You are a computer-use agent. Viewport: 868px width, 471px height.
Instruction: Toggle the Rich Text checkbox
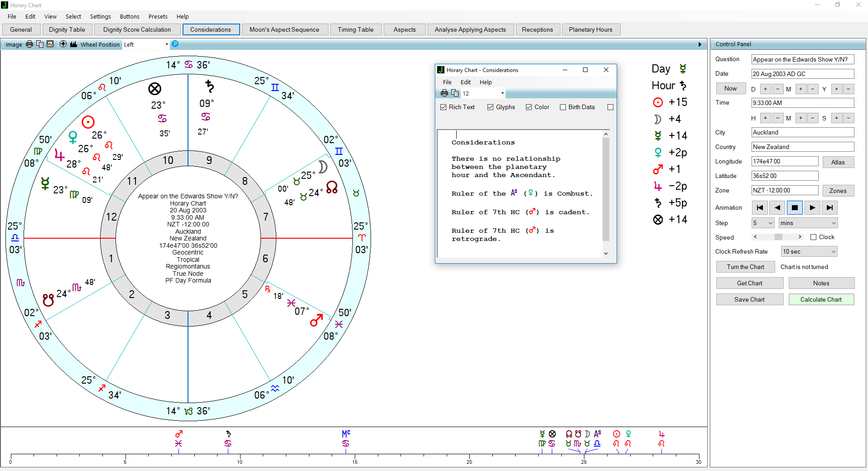pyautogui.click(x=444, y=107)
